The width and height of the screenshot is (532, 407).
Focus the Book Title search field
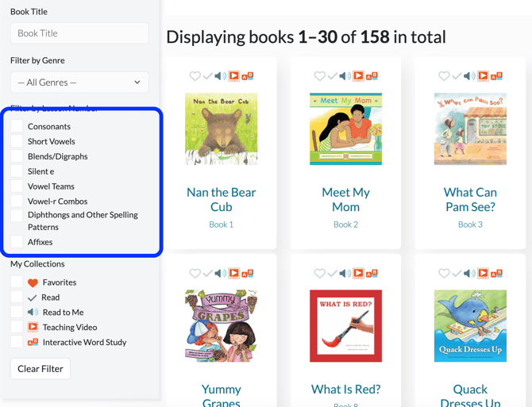[79, 33]
